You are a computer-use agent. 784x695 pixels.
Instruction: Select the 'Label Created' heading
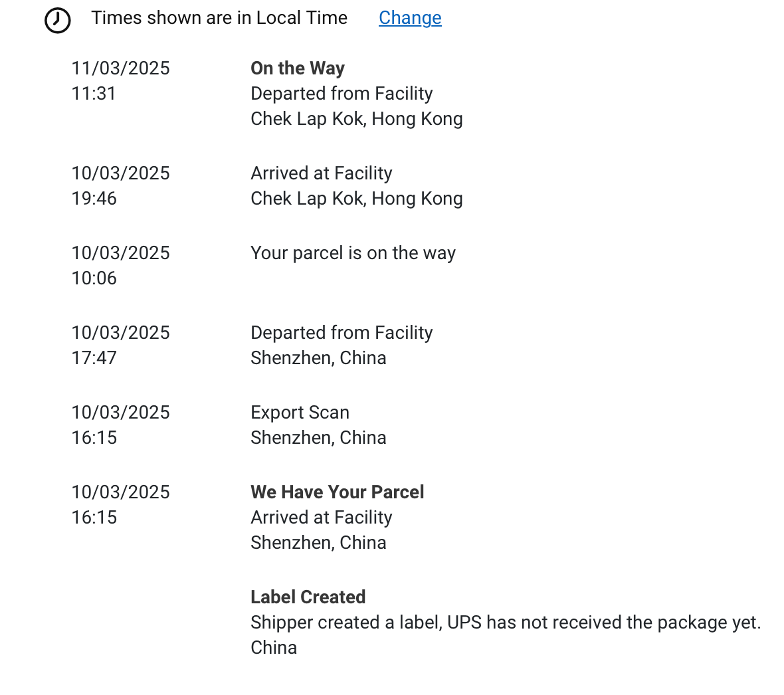tap(308, 597)
